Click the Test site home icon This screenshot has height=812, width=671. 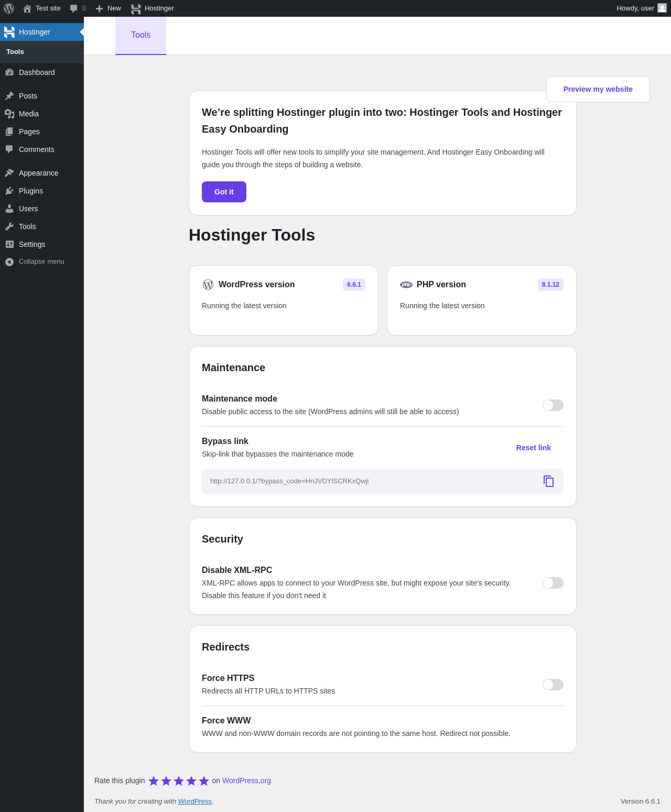[27, 8]
